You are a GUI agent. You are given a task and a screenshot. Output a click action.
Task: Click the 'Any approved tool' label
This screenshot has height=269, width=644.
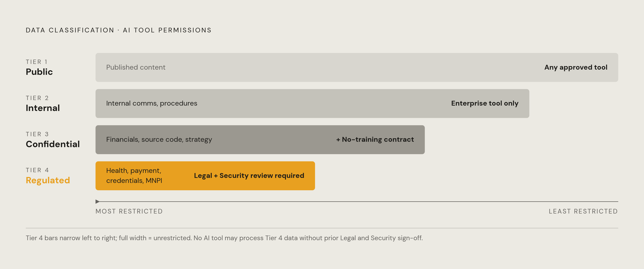(576, 67)
